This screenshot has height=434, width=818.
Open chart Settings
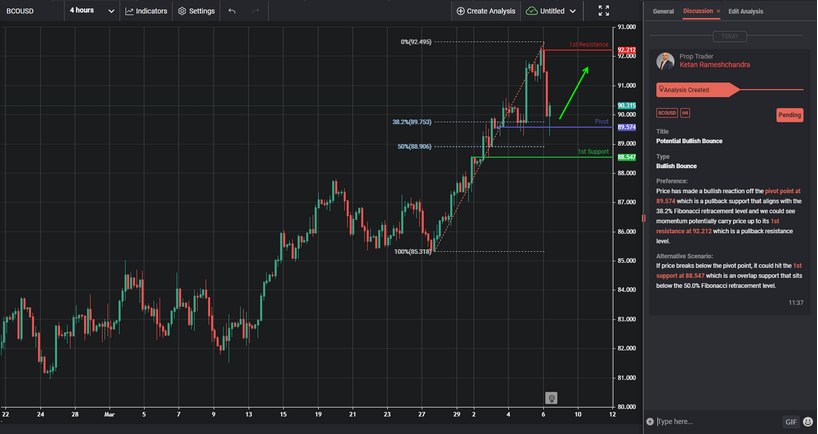196,11
